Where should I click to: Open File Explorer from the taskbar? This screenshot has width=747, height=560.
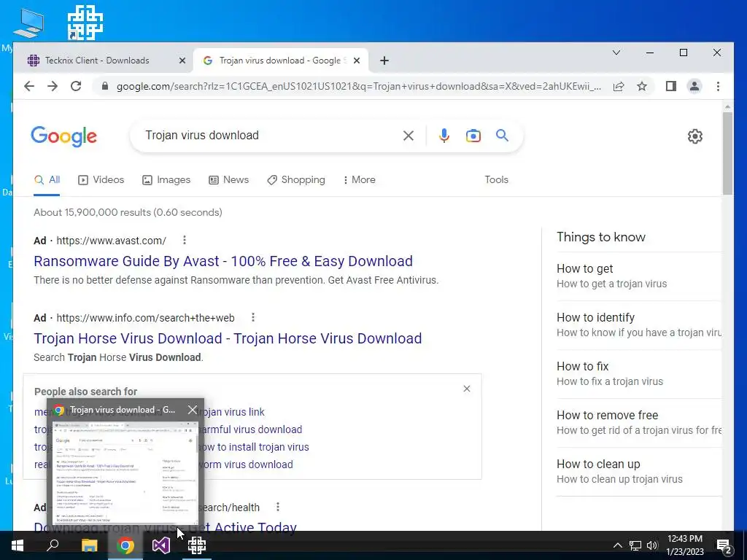click(x=89, y=545)
